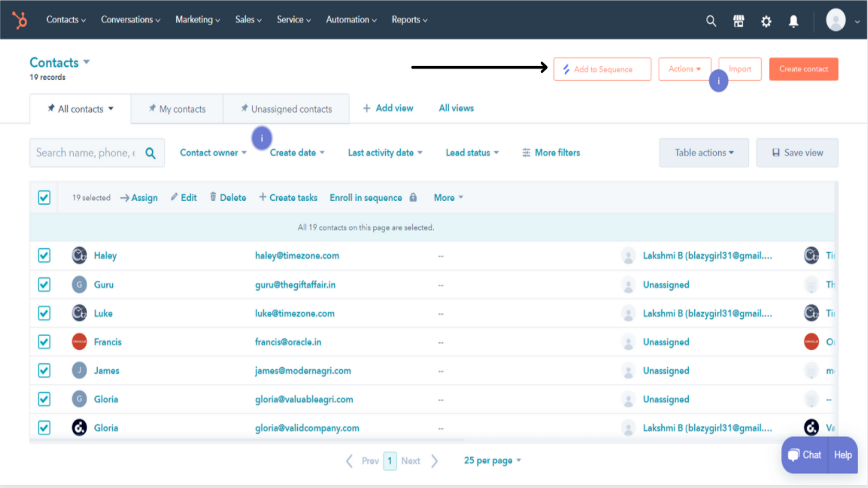868x488 pixels.
Task: Click the Create contact button
Action: tap(803, 69)
